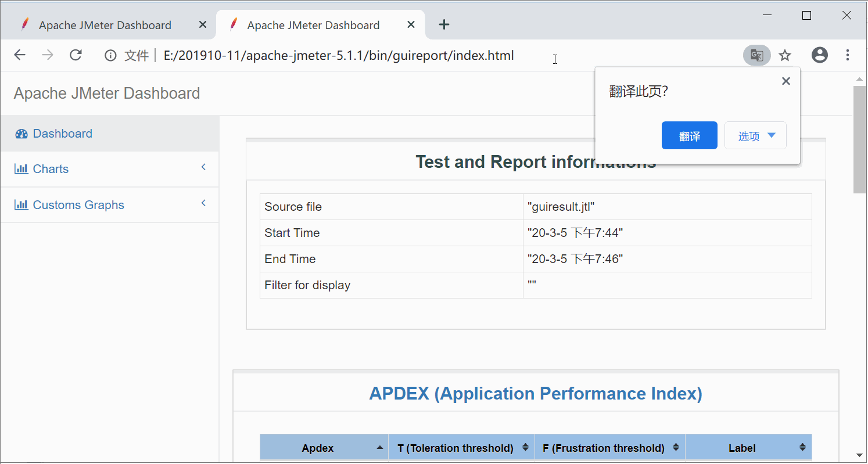Image resolution: width=868 pixels, height=464 pixels.
Task: Open the user profile avatar icon
Action: pyautogui.click(x=820, y=55)
